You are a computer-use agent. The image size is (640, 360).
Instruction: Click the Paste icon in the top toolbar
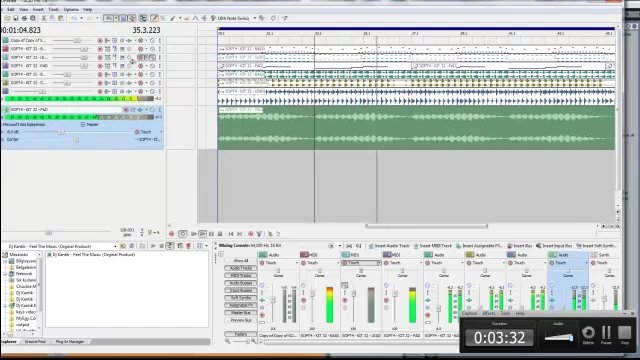[61, 18]
